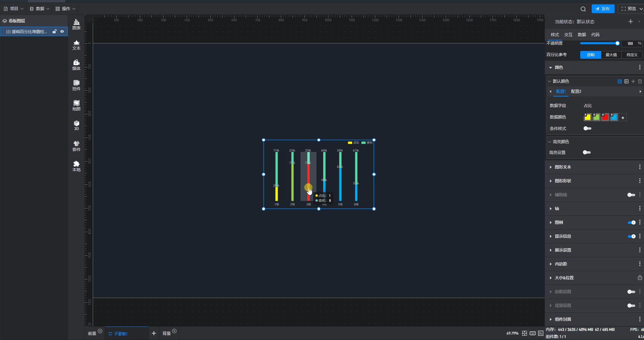This screenshot has height=340, width=644.
Task: Click the 发布 publish button
Action: [x=603, y=9]
